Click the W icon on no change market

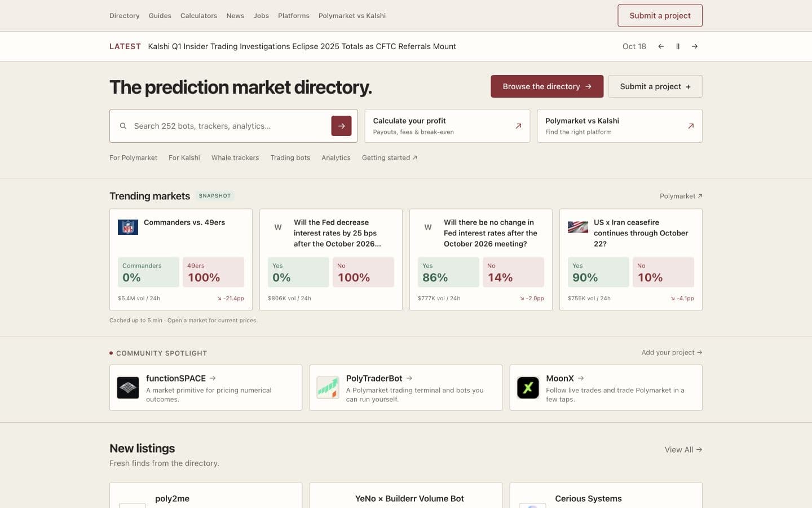coord(428,227)
